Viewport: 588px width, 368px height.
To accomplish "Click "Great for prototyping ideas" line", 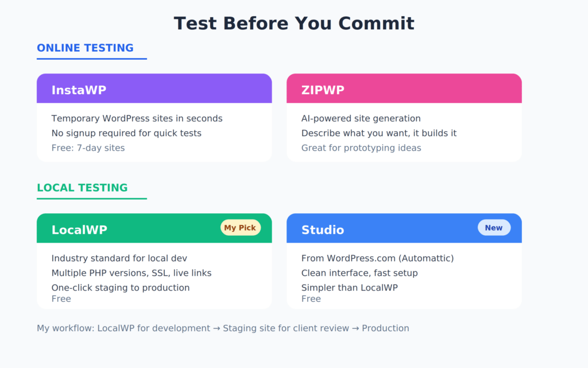I will pos(361,148).
